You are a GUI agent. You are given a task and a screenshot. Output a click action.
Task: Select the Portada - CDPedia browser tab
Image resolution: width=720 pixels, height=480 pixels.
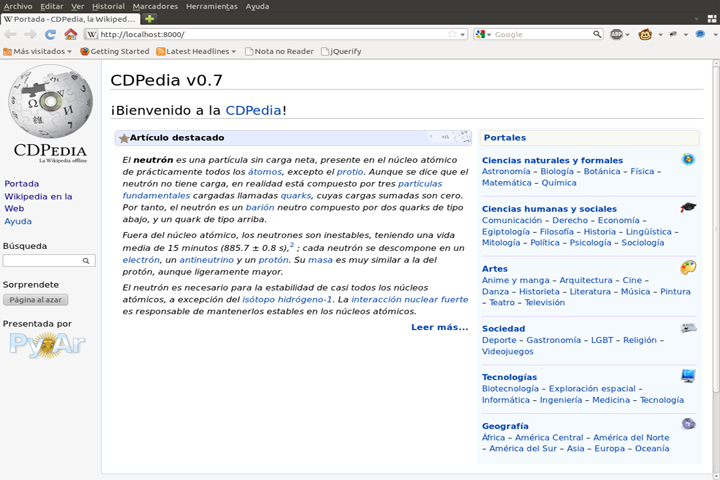tap(71, 19)
